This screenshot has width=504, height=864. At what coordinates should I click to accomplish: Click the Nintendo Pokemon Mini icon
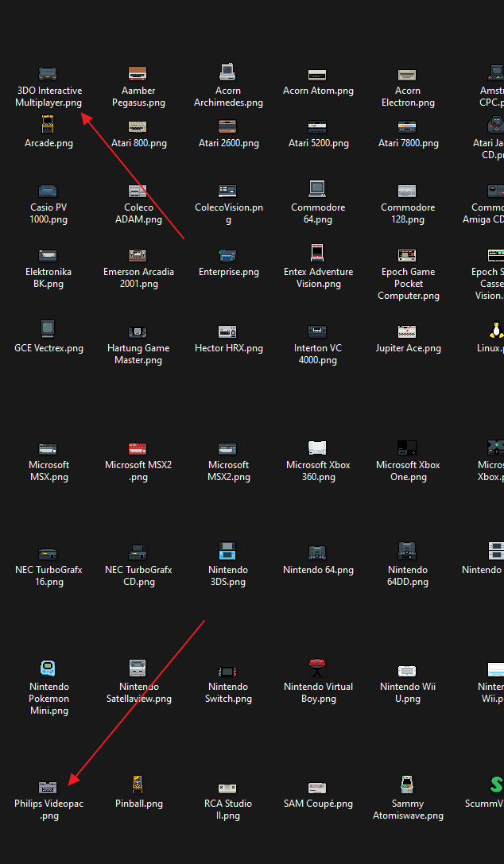click(48, 668)
